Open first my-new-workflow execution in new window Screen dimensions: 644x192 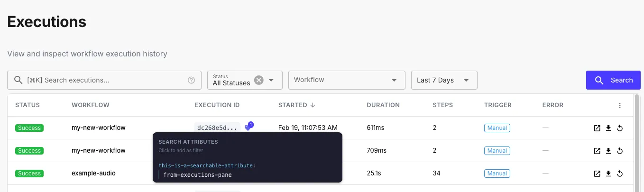pos(597,128)
